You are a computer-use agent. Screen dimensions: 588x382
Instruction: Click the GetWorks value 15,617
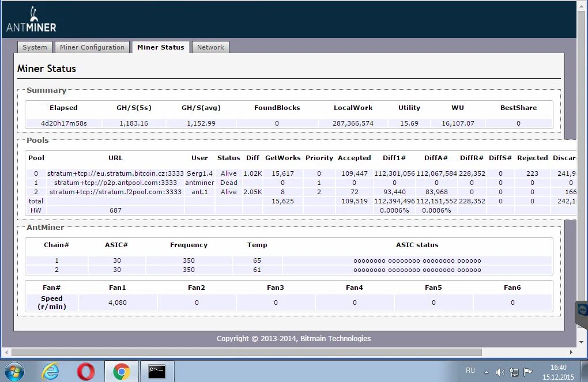click(282, 173)
